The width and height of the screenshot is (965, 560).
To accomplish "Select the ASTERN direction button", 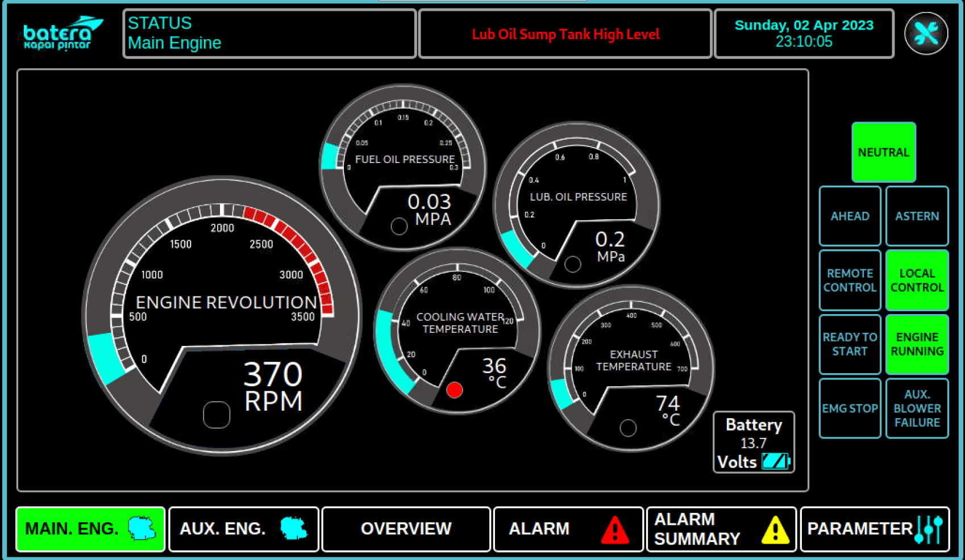I will [917, 216].
